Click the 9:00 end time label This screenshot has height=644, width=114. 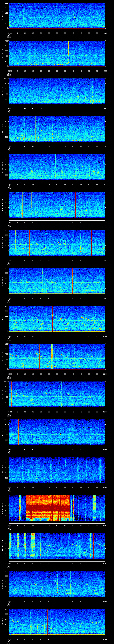105,298
